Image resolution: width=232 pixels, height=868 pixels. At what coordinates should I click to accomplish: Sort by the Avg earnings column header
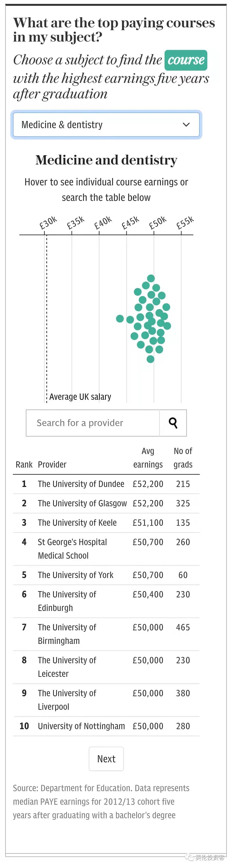point(148,458)
